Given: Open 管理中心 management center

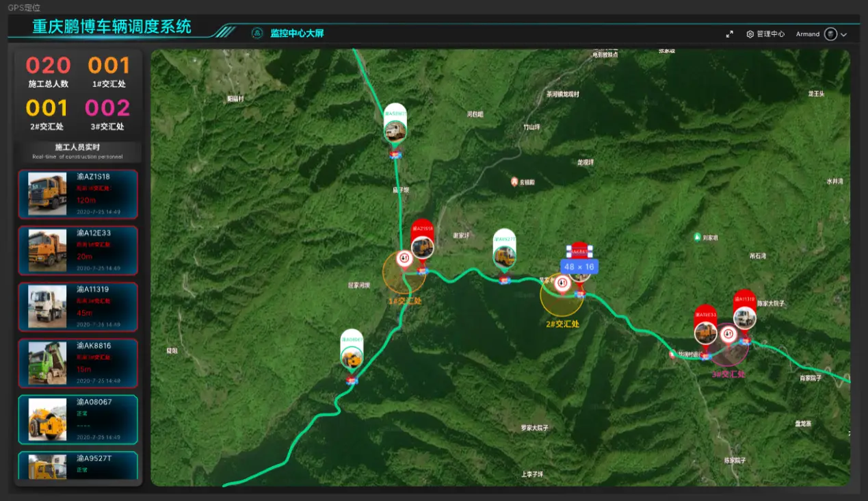Looking at the screenshot, I should pyautogui.click(x=765, y=34).
